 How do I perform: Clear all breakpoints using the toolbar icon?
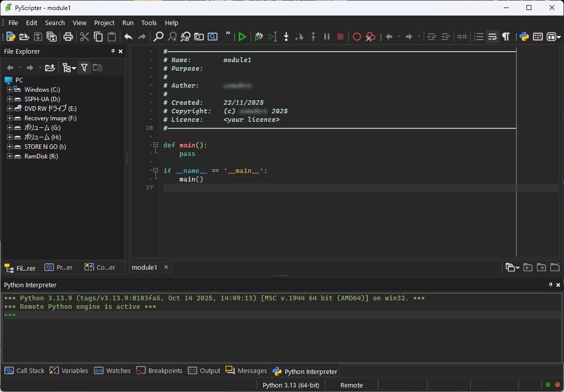pyautogui.click(x=370, y=37)
